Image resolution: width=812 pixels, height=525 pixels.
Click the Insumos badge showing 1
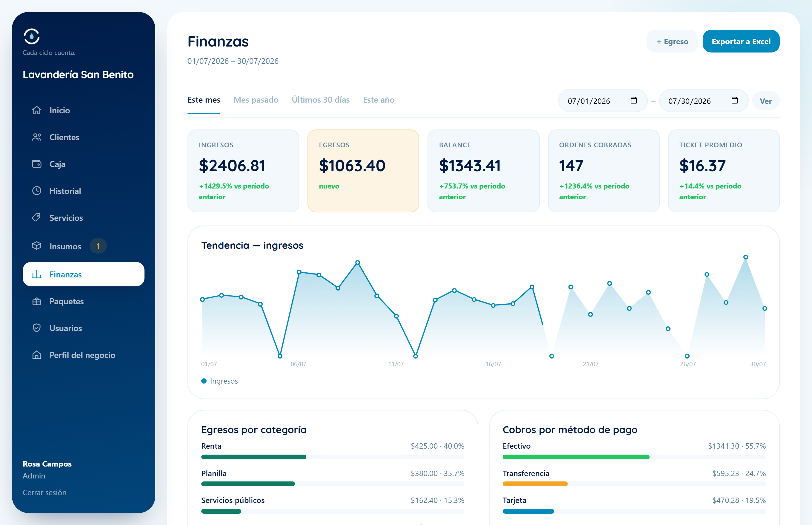tap(98, 246)
